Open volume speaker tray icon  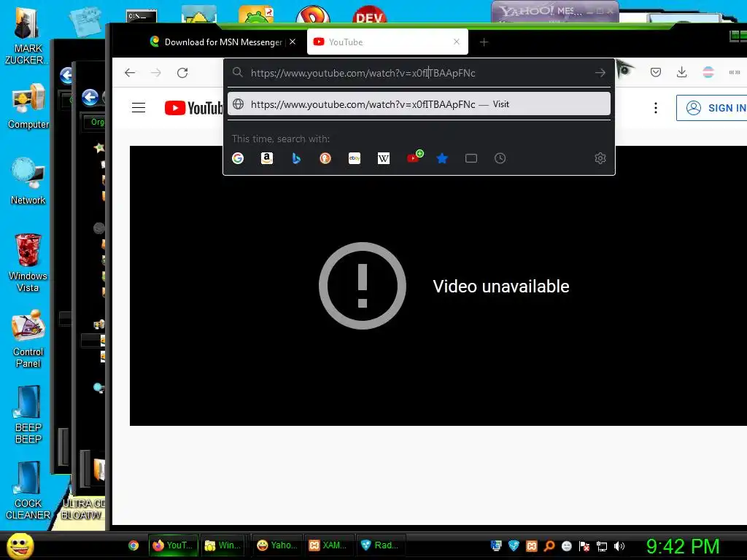pyautogui.click(x=619, y=546)
